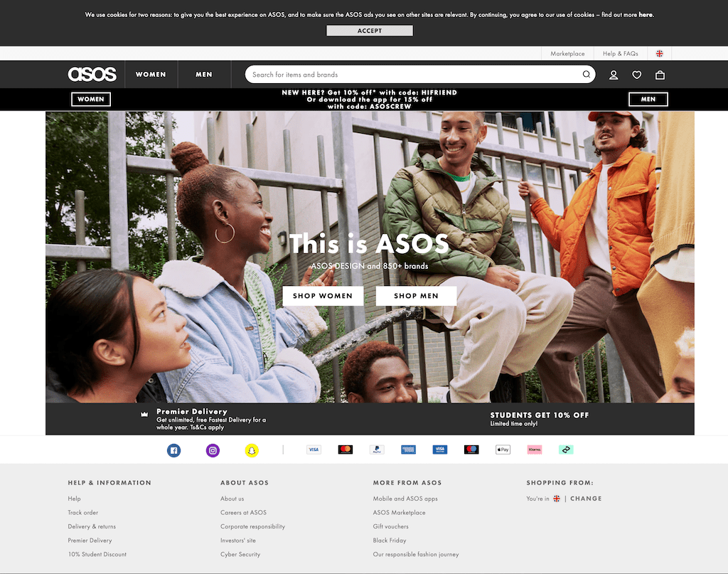Open ASOS Marketplace footer link

(400, 512)
